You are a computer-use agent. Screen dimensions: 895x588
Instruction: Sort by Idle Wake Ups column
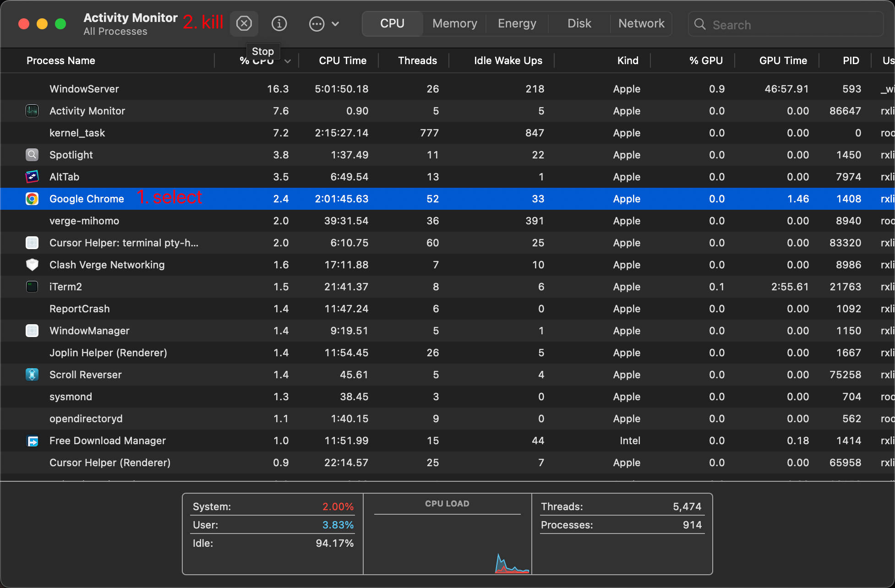pos(508,60)
